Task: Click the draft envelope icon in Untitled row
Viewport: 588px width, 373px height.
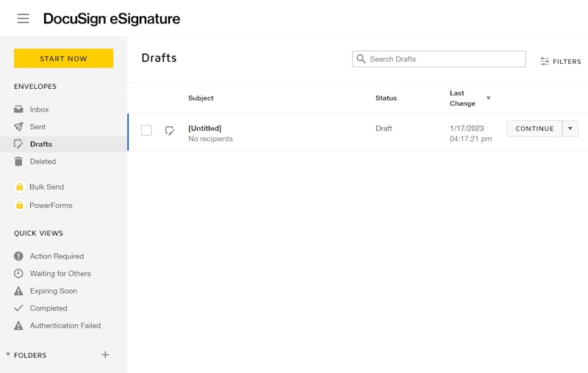Action: (x=170, y=131)
